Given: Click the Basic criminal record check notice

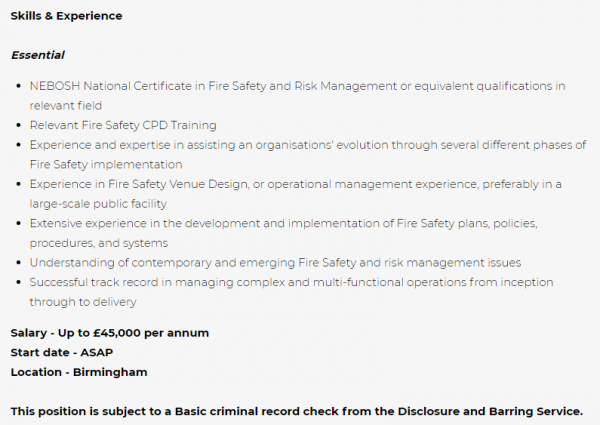Looking at the screenshot, I should (297, 412).
